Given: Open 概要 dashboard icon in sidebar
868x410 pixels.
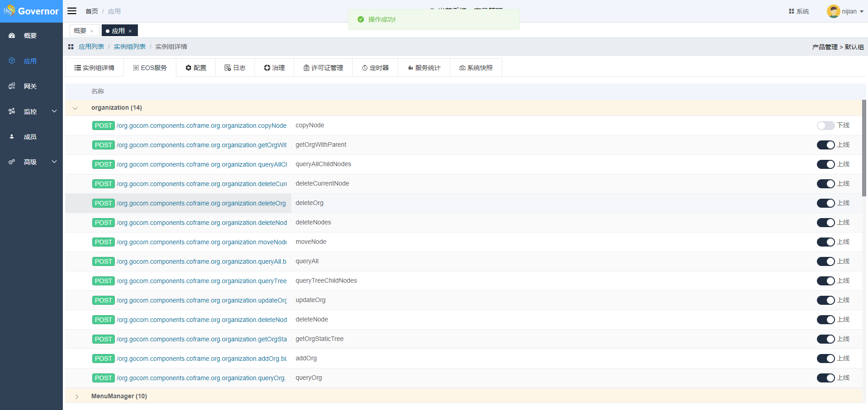Looking at the screenshot, I should 12,36.
